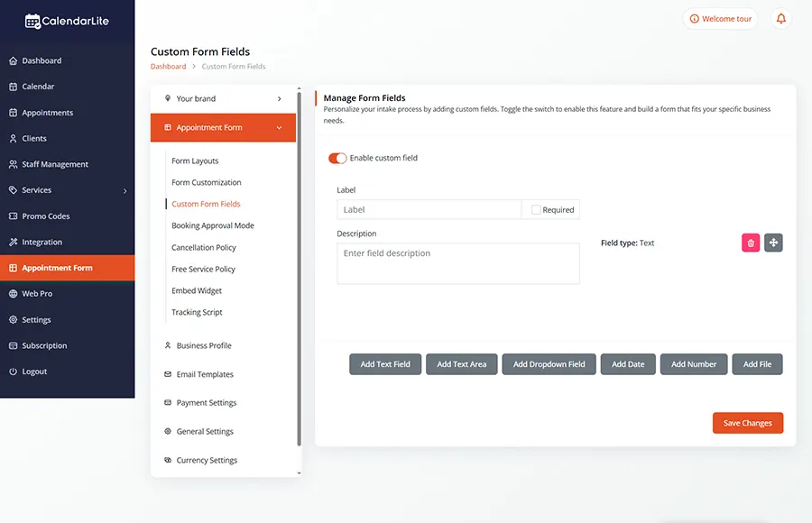Delete the field with the trash icon
Image resolution: width=812 pixels, height=523 pixels.
point(751,243)
